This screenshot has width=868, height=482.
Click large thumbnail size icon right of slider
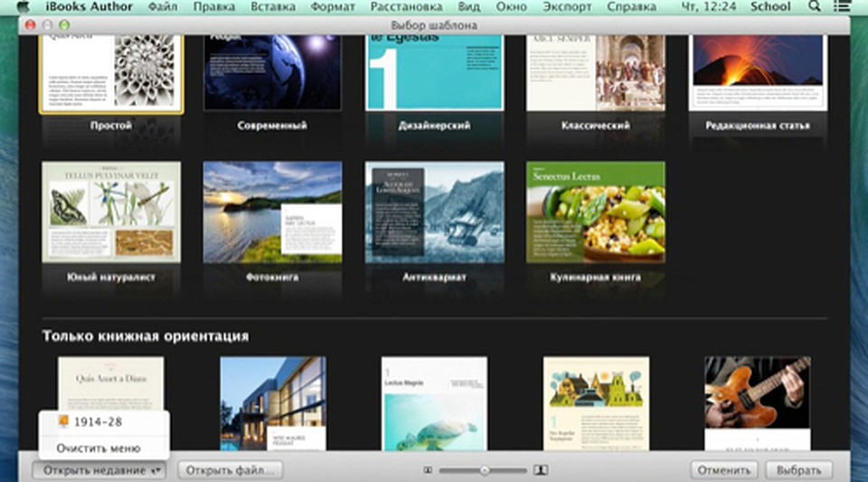click(x=541, y=470)
